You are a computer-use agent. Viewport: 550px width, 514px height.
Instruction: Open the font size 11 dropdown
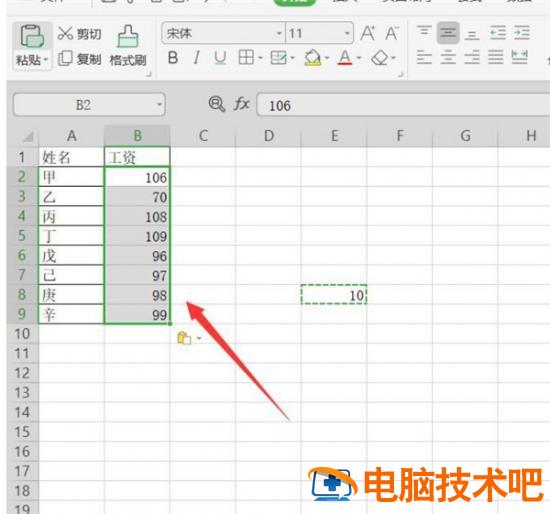347,33
